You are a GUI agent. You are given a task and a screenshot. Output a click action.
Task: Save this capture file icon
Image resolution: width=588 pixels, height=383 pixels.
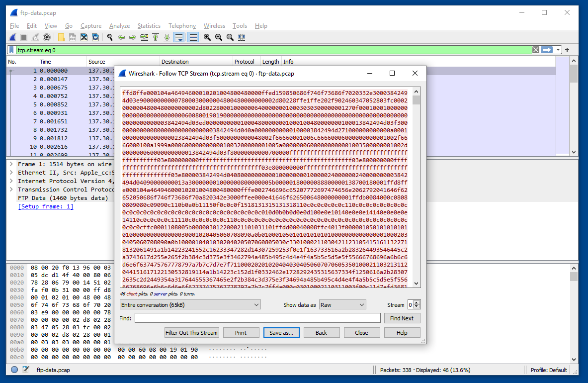[x=73, y=37]
